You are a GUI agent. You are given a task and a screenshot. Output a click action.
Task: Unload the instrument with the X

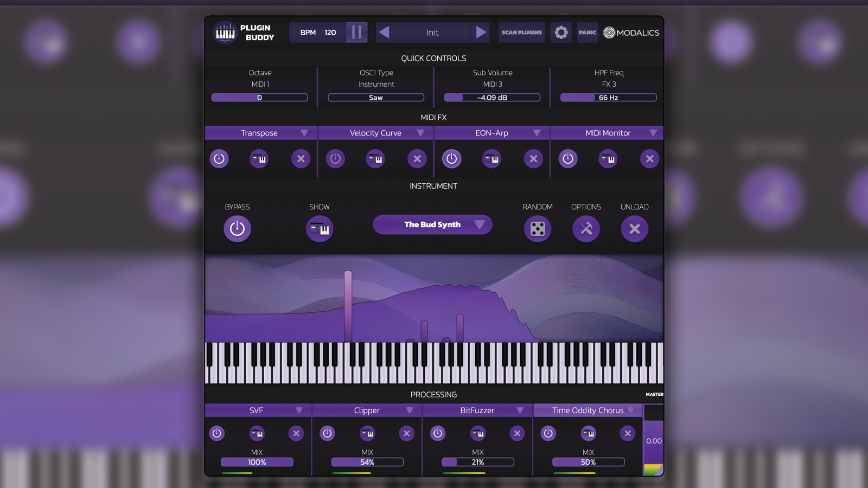tap(634, 229)
